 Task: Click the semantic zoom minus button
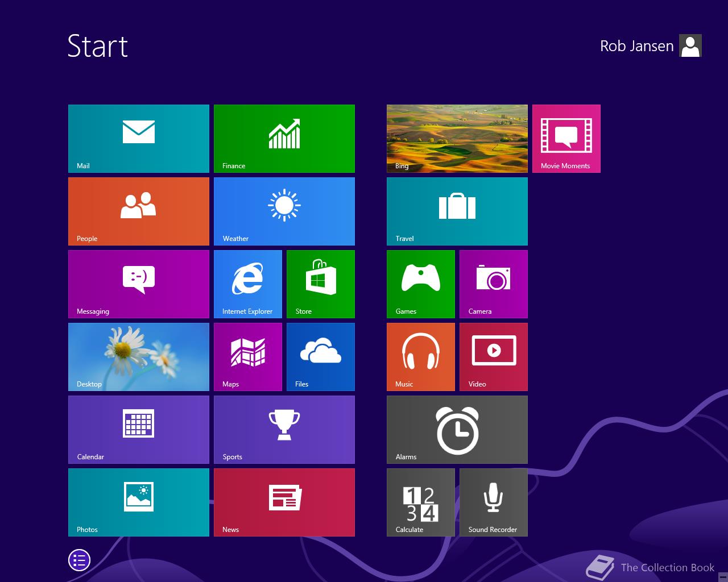click(x=723, y=577)
